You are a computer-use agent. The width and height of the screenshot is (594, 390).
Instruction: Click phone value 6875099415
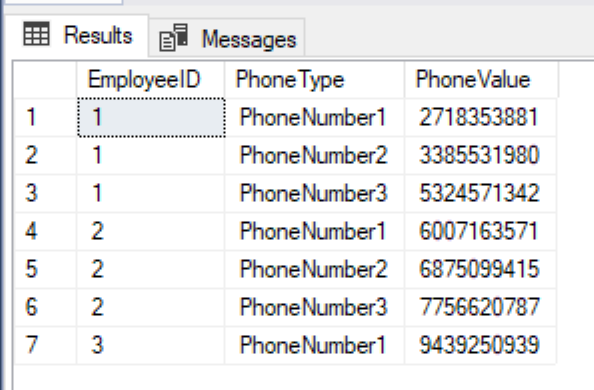[x=480, y=269]
